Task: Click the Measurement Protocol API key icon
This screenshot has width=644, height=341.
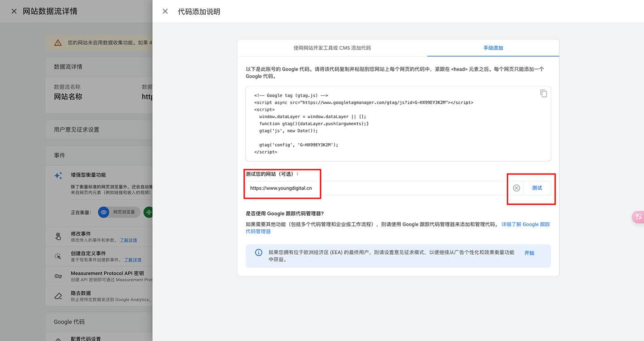Action: click(58, 276)
